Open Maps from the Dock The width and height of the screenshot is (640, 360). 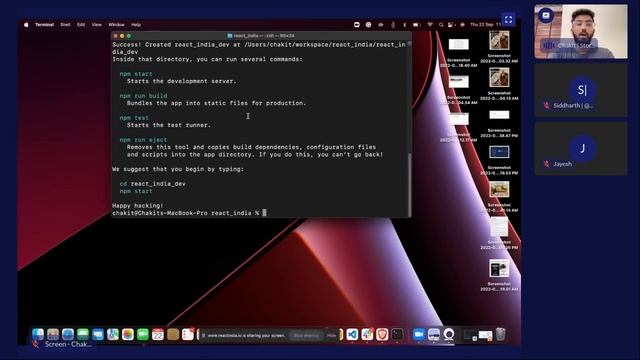[113, 334]
